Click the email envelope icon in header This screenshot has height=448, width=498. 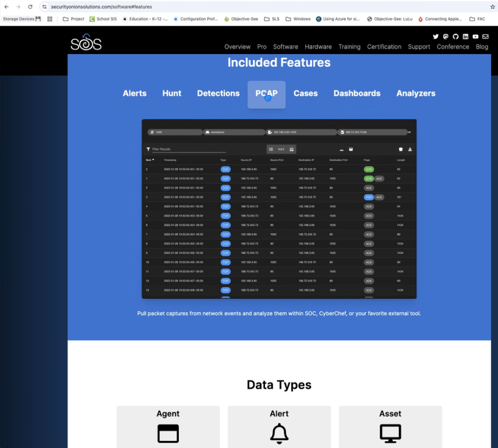click(485, 37)
